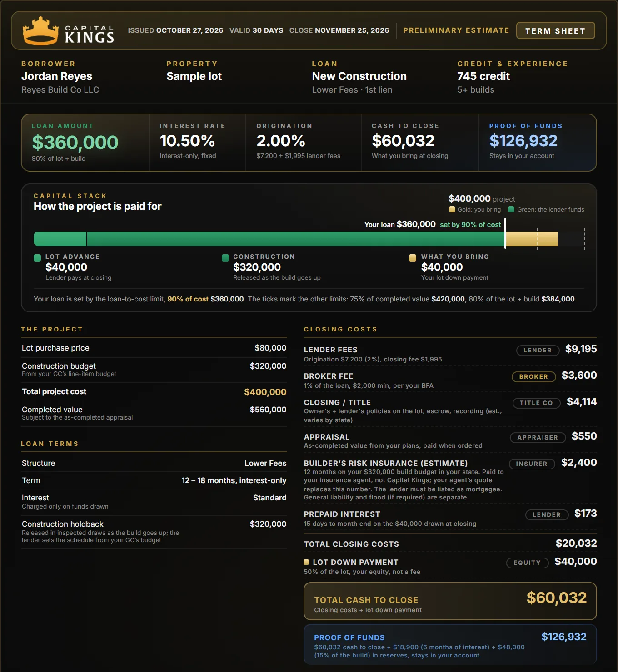Image resolution: width=618 pixels, height=672 pixels.
Task: Click the TITLE CO tag
Action: point(536,403)
